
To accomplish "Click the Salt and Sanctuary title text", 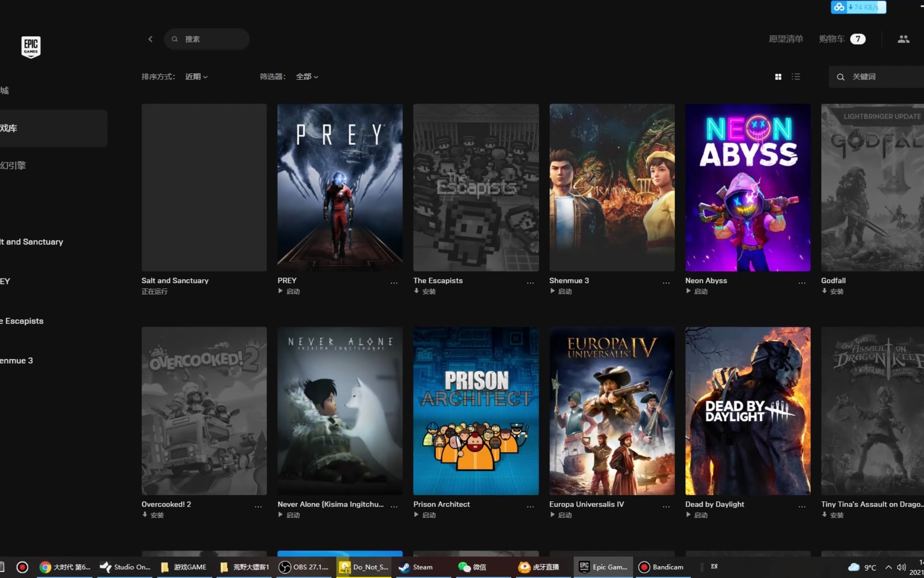I will (x=175, y=281).
